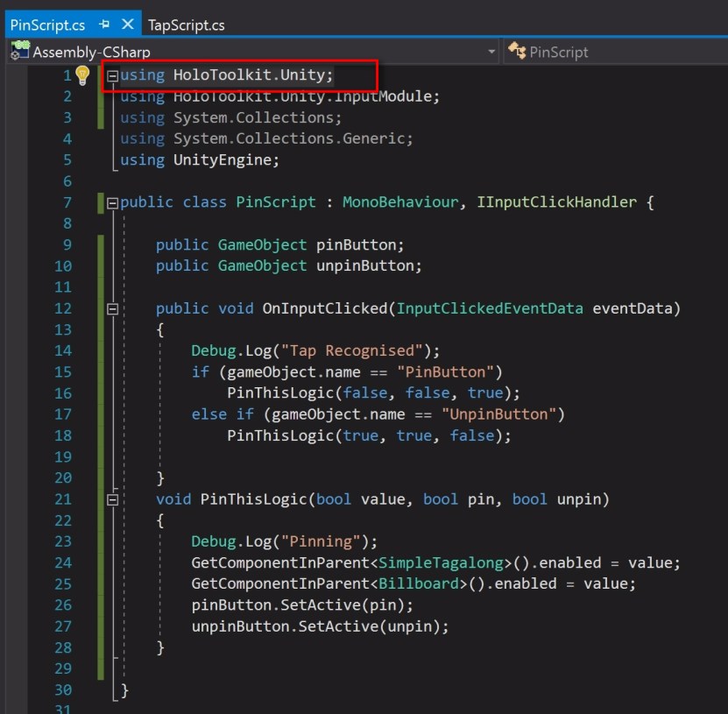This screenshot has width=728, height=714.
Task: Click the "PinButton" string literal
Action: [x=445, y=372]
